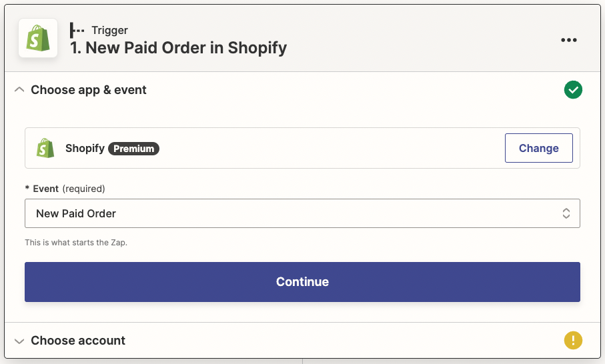Click the step title New Paid Order in Shopify
The image size is (605, 364).
[x=178, y=48]
